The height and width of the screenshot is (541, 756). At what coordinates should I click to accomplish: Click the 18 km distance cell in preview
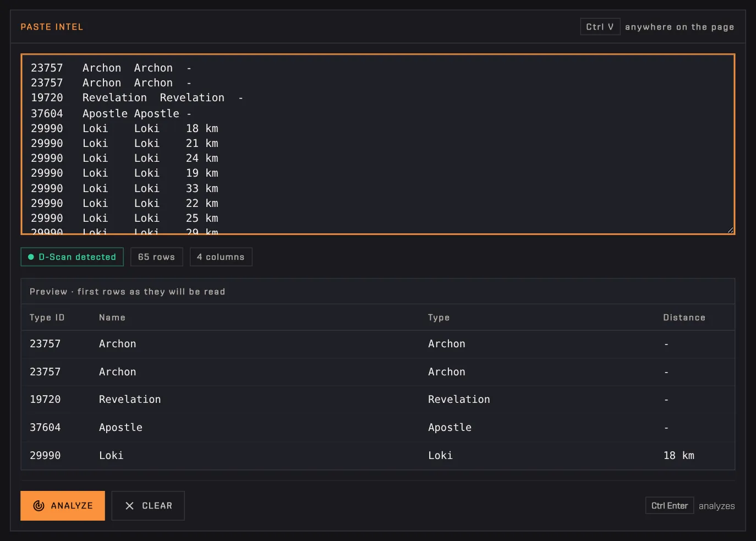click(678, 456)
